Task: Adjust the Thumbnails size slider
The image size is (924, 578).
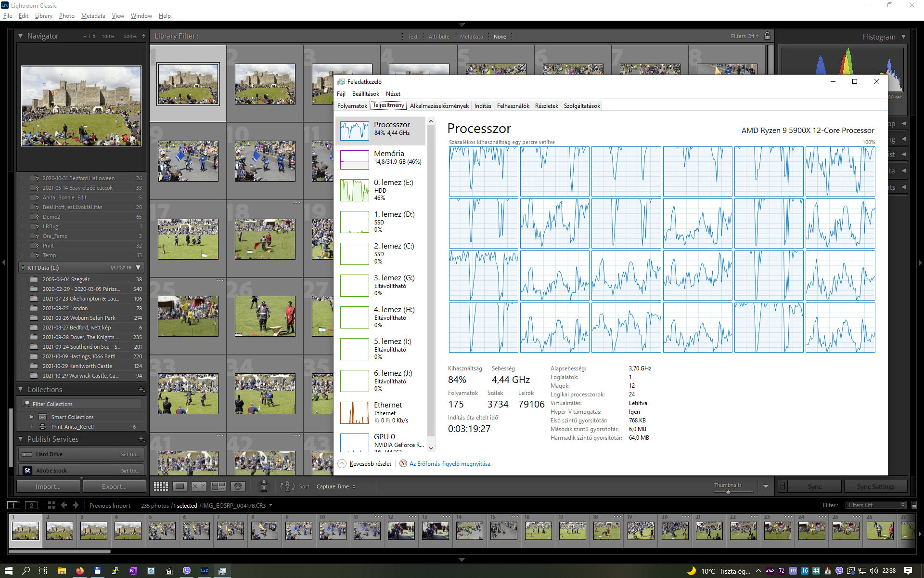Action: [728, 491]
